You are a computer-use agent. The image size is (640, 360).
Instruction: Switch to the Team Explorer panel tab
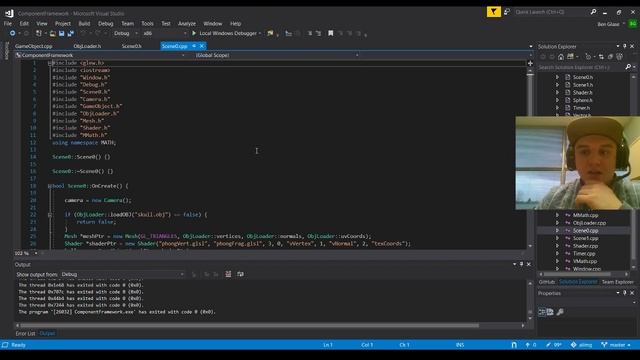(x=618, y=282)
